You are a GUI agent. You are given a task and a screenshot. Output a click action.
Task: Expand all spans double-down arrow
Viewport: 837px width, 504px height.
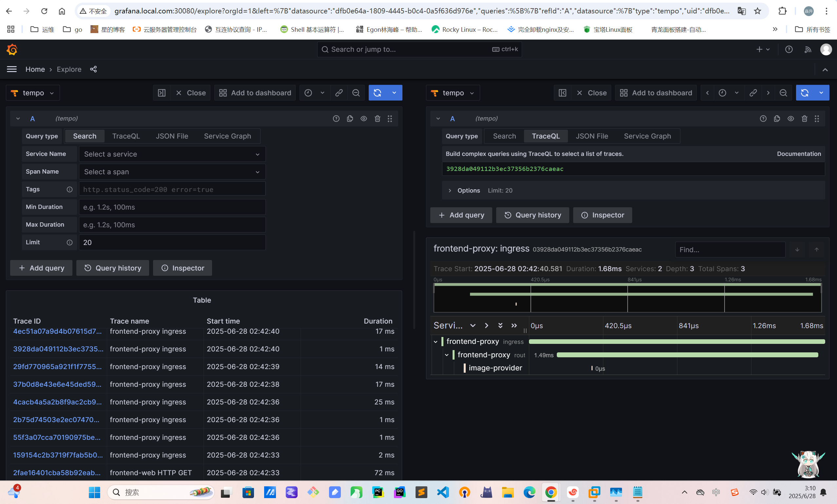(500, 326)
